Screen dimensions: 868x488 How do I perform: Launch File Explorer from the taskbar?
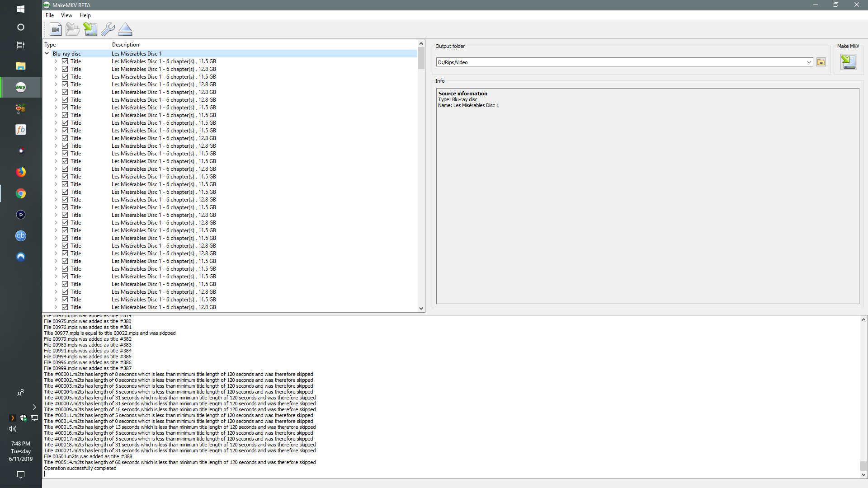coord(21,66)
